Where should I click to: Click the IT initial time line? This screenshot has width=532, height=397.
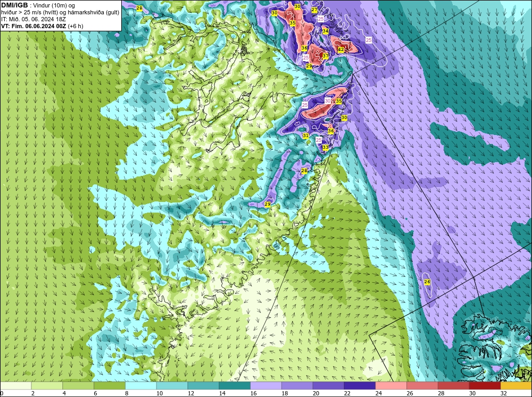[x=33, y=19]
